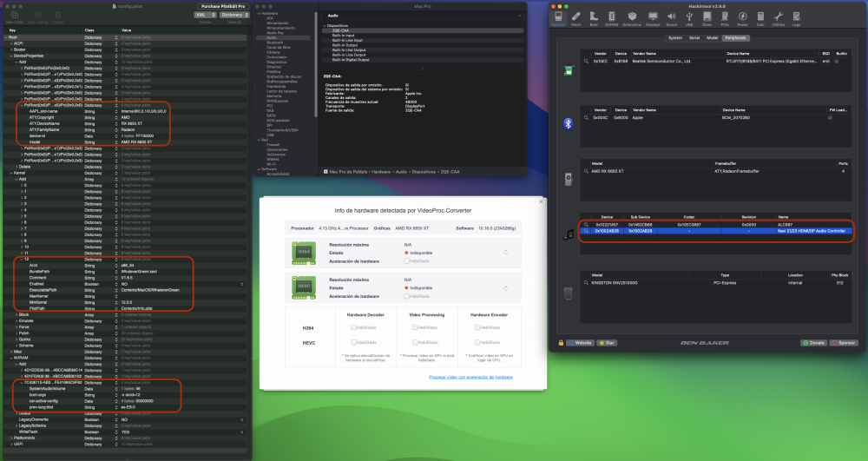The image size is (868, 461).
Task: Click magnifier icon for Realtek ethernet row
Action: 586,61
